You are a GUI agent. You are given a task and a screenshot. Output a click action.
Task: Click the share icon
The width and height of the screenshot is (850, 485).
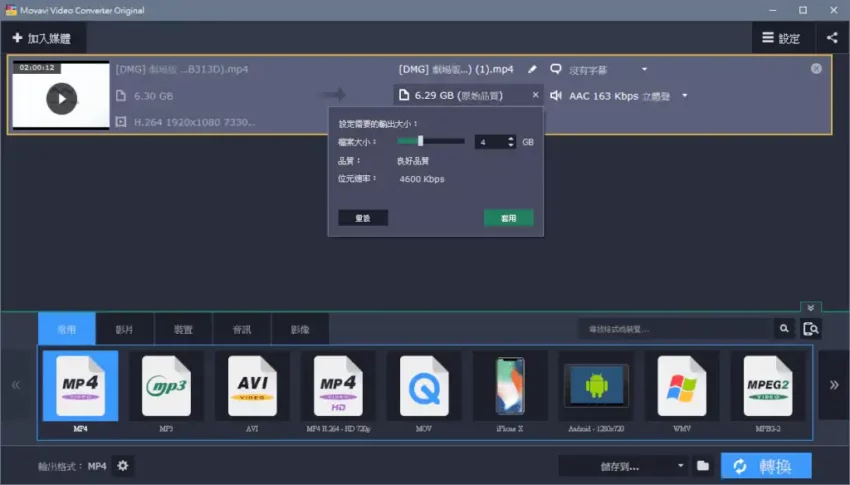click(832, 37)
